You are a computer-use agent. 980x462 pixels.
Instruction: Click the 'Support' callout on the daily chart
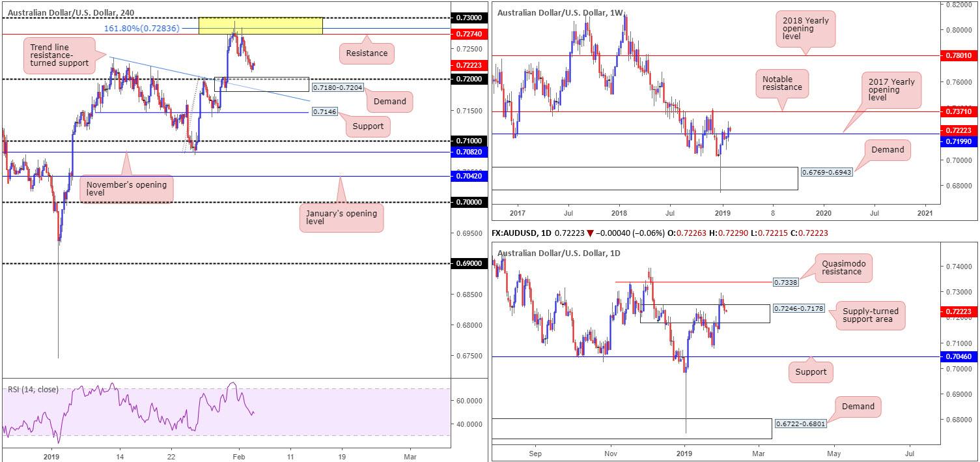(x=811, y=372)
